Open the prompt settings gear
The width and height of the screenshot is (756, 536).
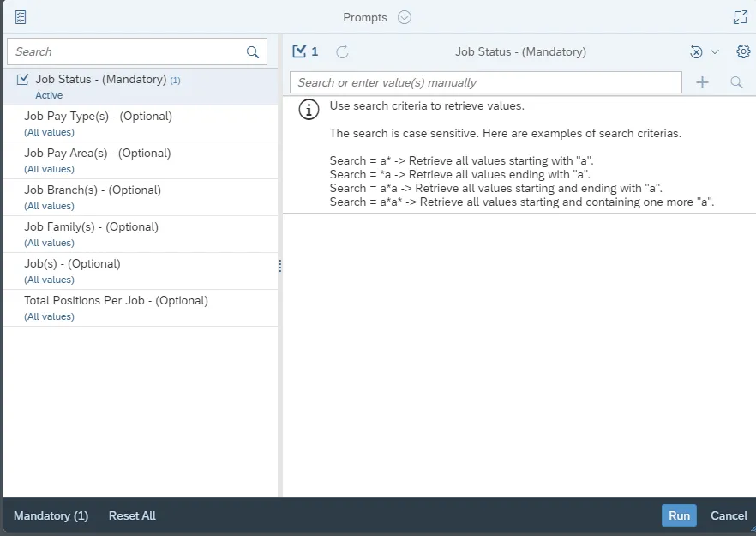(x=743, y=51)
